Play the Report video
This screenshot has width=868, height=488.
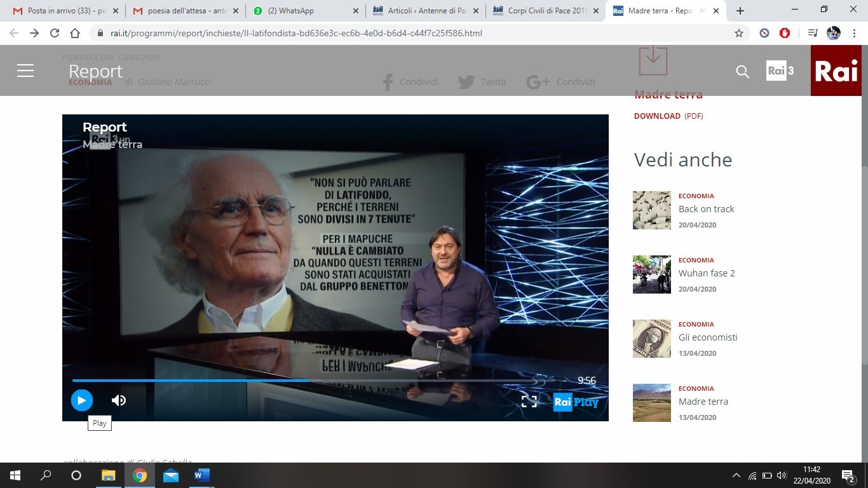tap(81, 400)
